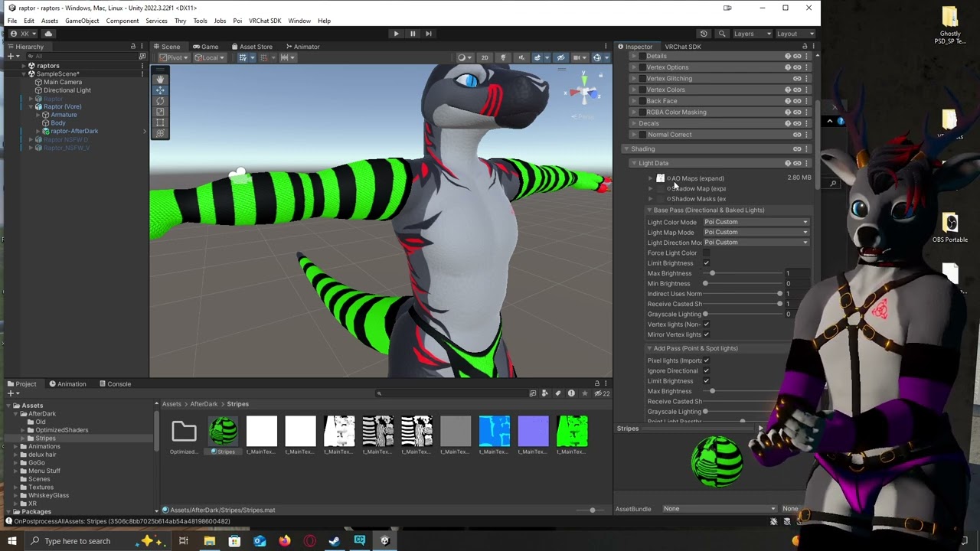Viewport: 980px width, 551px height.
Task: Select Raptor (Vore) in Hierarchy
Action: tap(62, 107)
